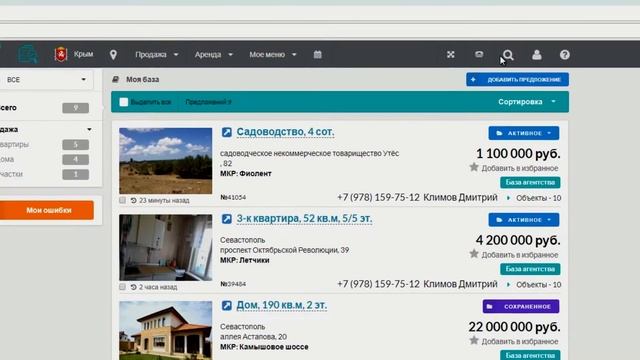Open the Аренда menu

pyautogui.click(x=213, y=54)
